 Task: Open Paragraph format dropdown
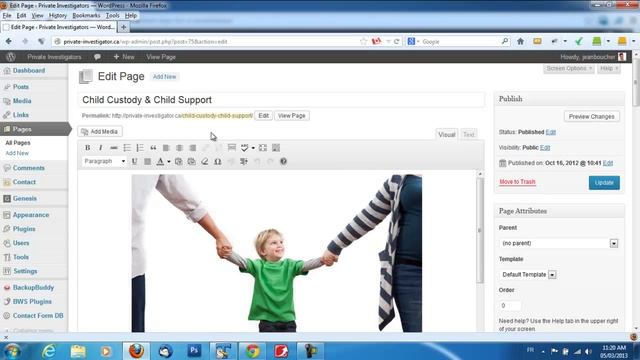coord(104,161)
